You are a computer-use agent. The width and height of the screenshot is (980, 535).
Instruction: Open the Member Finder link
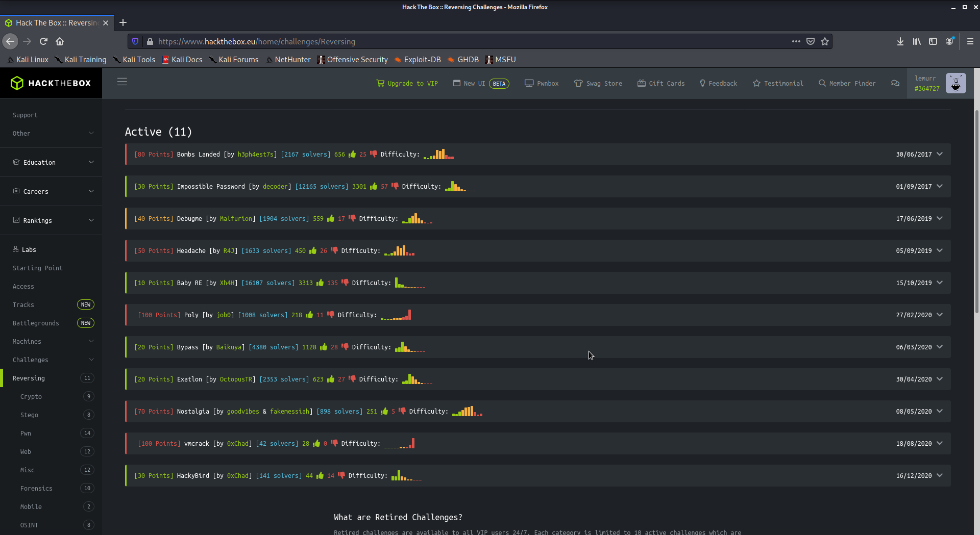click(x=847, y=83)
